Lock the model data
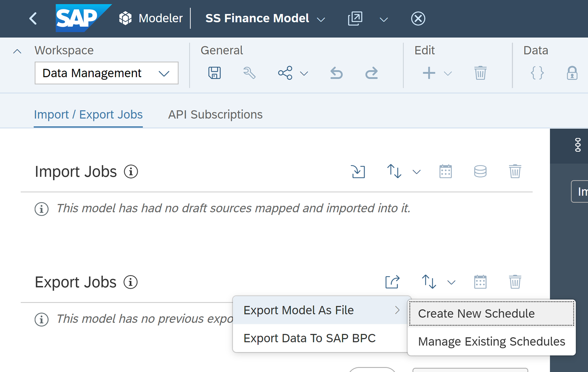Screen dimensions: 588x372 tap(572, 73)
